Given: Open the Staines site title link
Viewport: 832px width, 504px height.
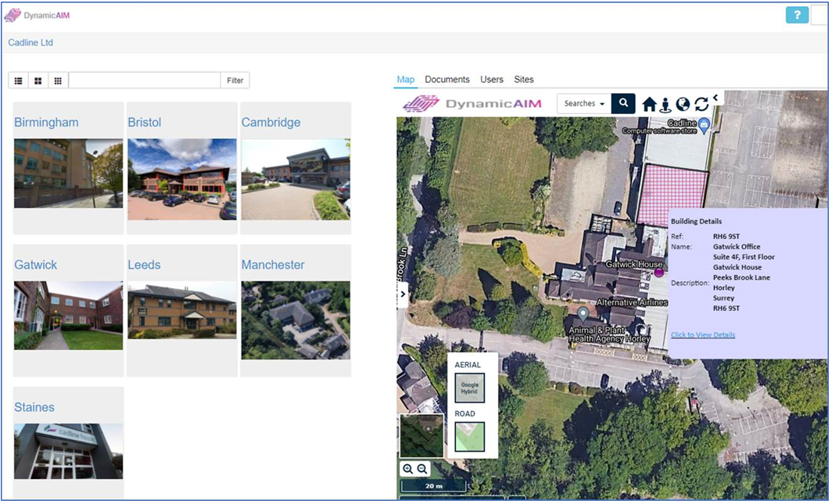Looking at the screenshot, I should (34, 408).
